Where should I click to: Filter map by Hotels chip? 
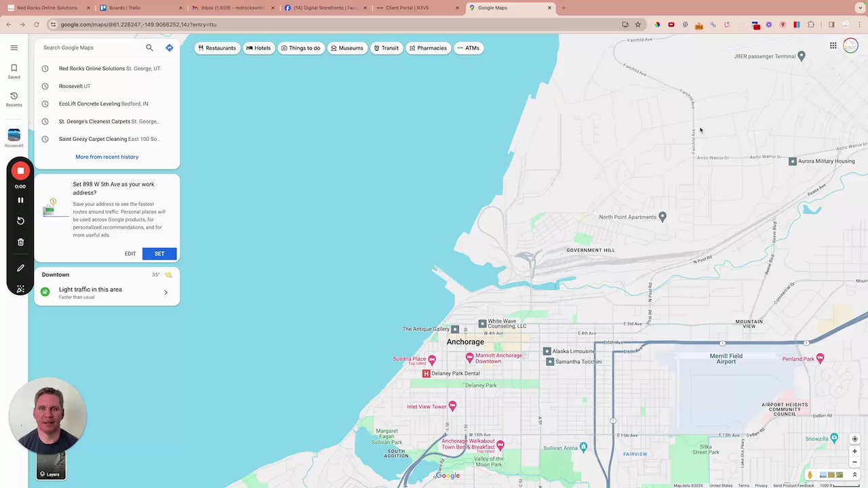258,48
